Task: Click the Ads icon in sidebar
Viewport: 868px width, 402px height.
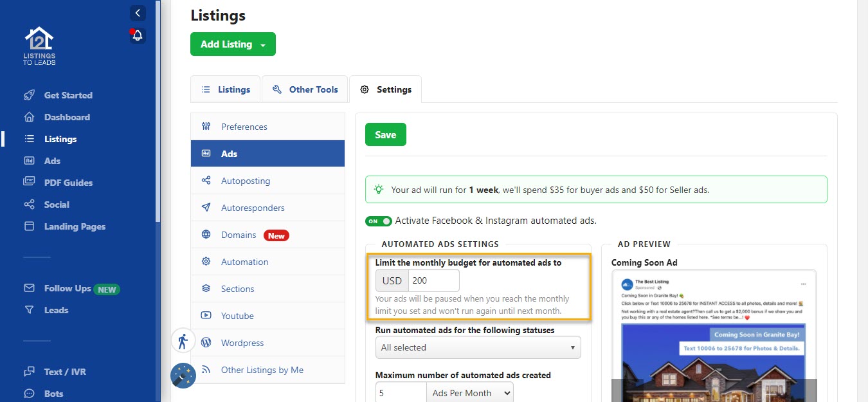Action: (x=29, y=161)
